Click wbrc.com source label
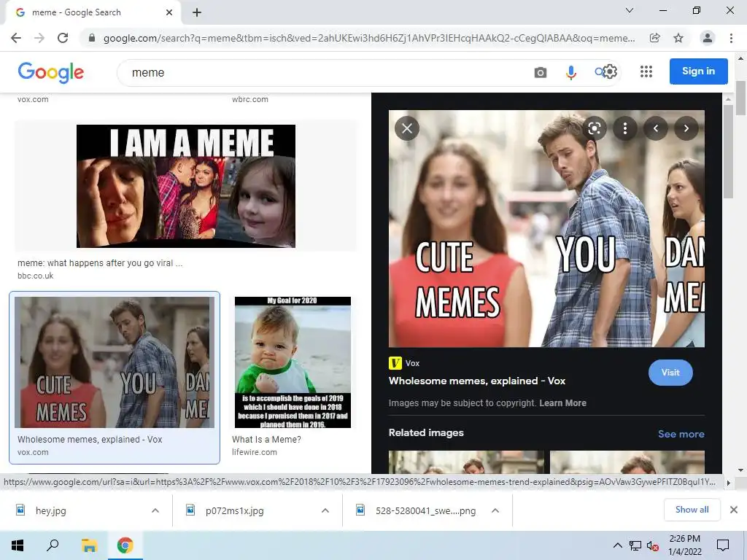Viewport: 747px width, 560px height. (250, 99)
